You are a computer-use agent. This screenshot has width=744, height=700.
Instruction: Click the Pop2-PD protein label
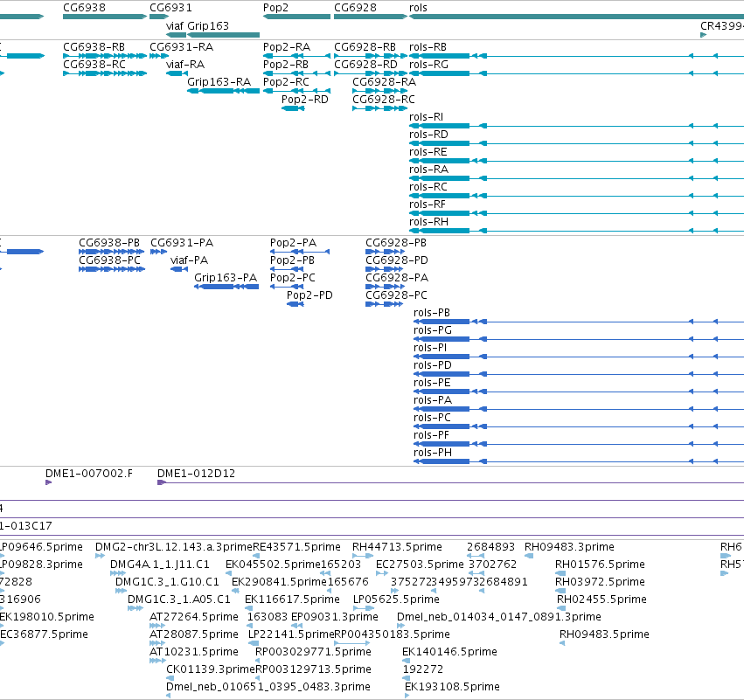(309, 295)
